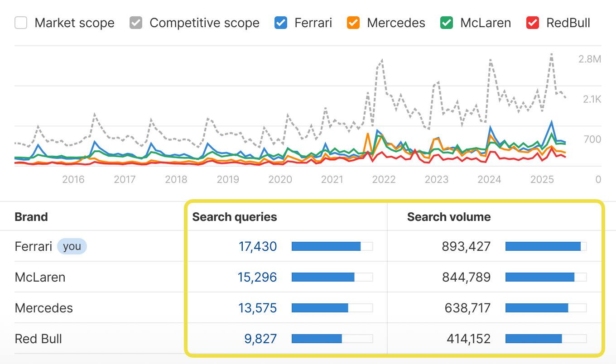Screen dimensions: 616x364
Task: Uncheck the Mercedes legend checkbox
Action: point(353,23)
